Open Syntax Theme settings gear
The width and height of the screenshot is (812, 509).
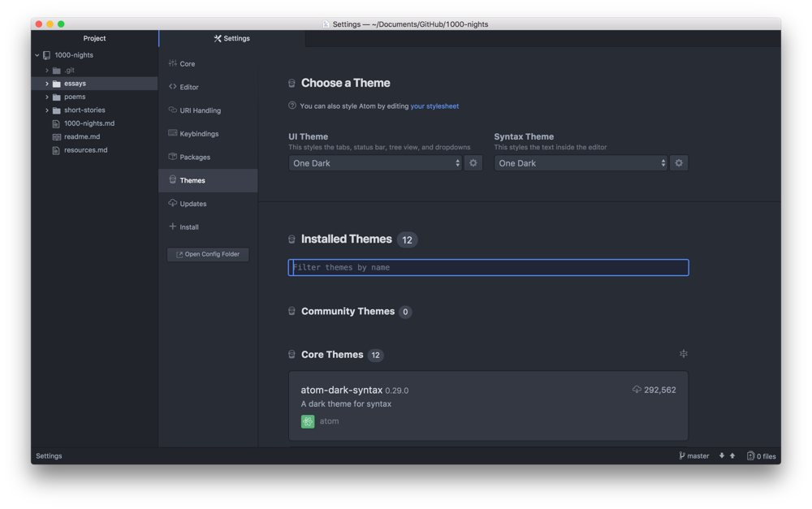678,163
